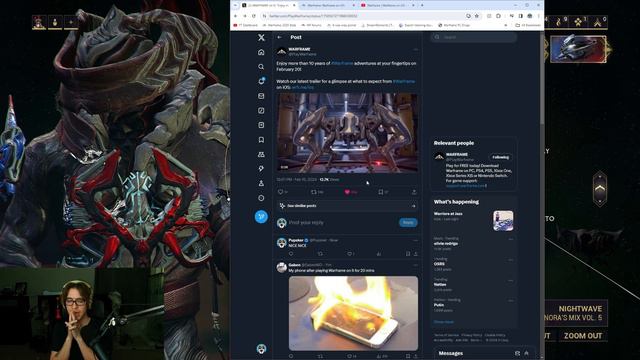Click the X search box

click(x=473, y=37)
